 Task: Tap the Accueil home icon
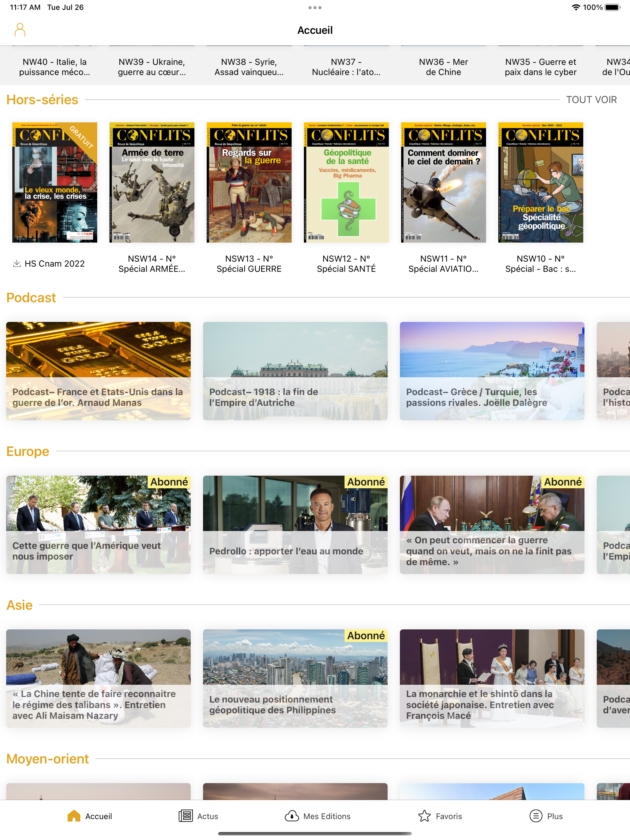pos(74,816)
